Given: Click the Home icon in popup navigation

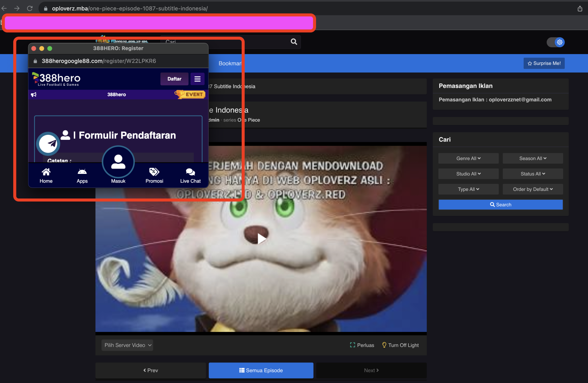Looking at the screenshot, I should 46,172.
